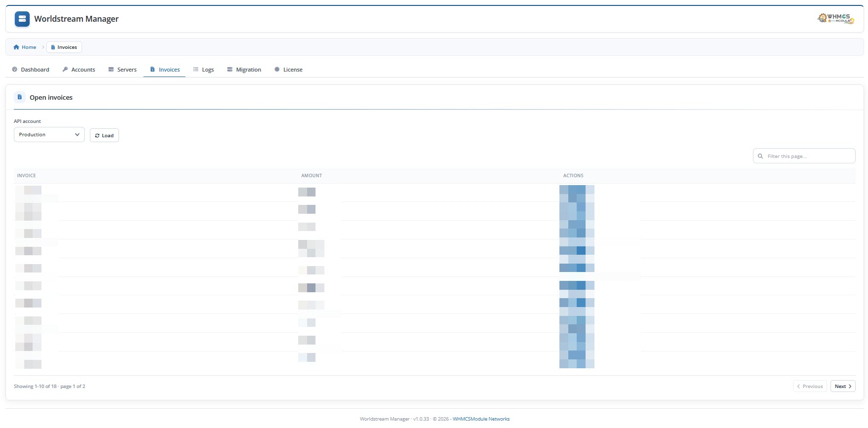Go to Next page of invoices
This screenshot has width=868, height=428.
point(843,387)
